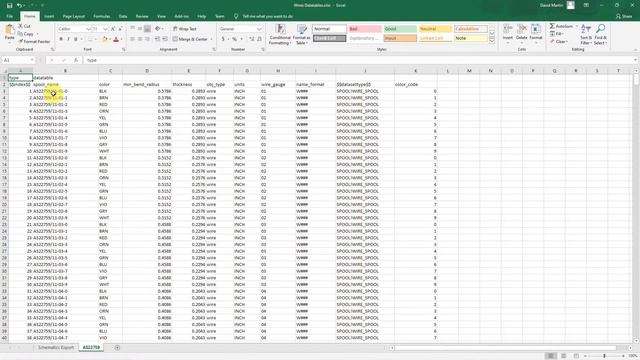
Task: Open the orientation text-angle tool
Action: [x=158, y=29]
